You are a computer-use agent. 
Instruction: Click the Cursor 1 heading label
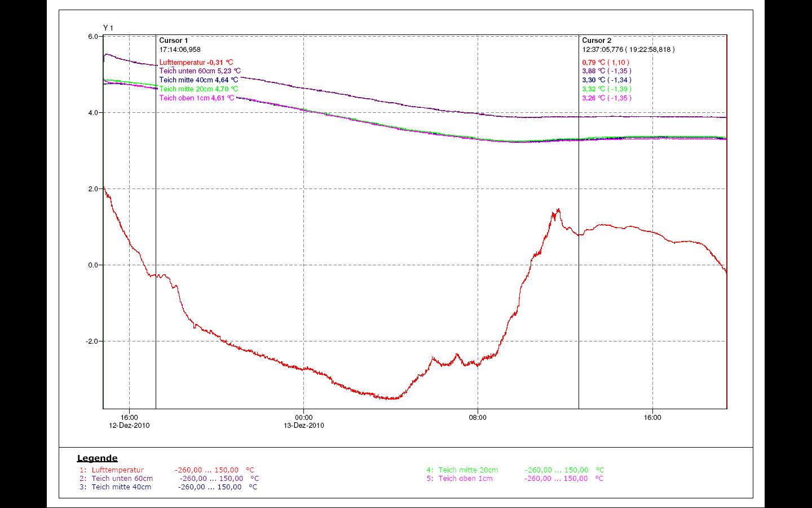pyautogui.click(x=174, y=41)
